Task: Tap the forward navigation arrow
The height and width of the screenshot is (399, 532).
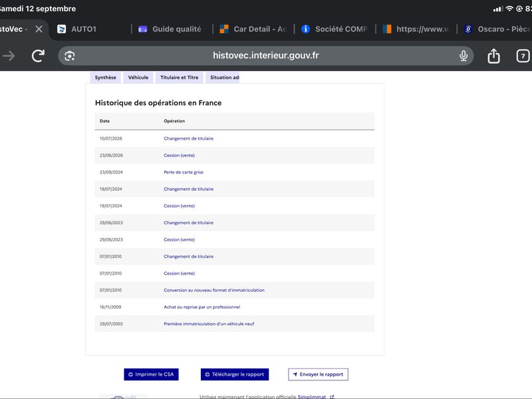Action: pos(9,56)
